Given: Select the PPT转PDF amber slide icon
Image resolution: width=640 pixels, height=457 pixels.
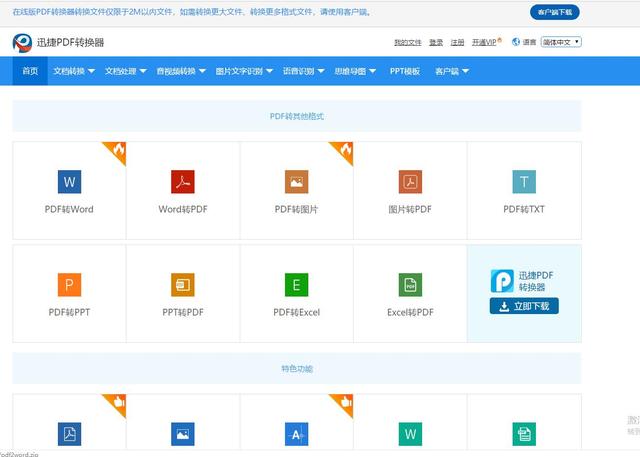Looking at the screenshot, I should tap(183, 285).
